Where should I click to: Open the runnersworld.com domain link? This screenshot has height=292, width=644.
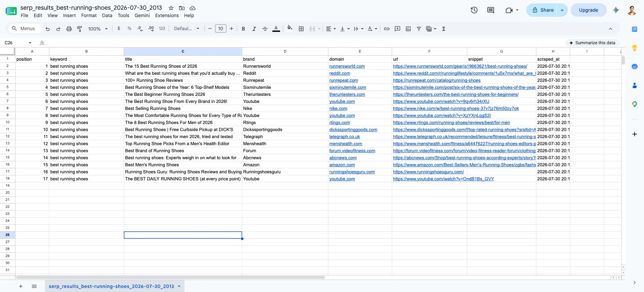point(347,66)
